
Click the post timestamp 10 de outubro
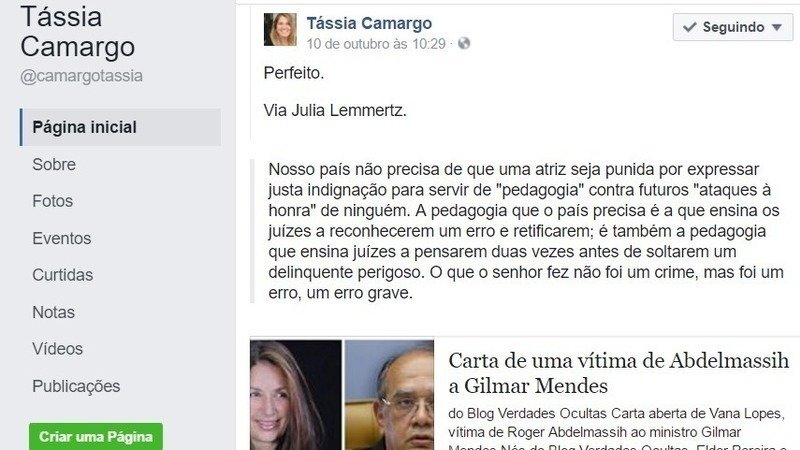coord(376,44)
